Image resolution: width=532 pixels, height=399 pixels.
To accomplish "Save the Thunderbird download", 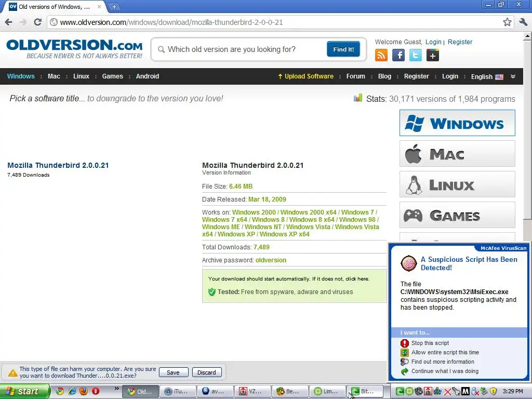I will tap(174, 372).
